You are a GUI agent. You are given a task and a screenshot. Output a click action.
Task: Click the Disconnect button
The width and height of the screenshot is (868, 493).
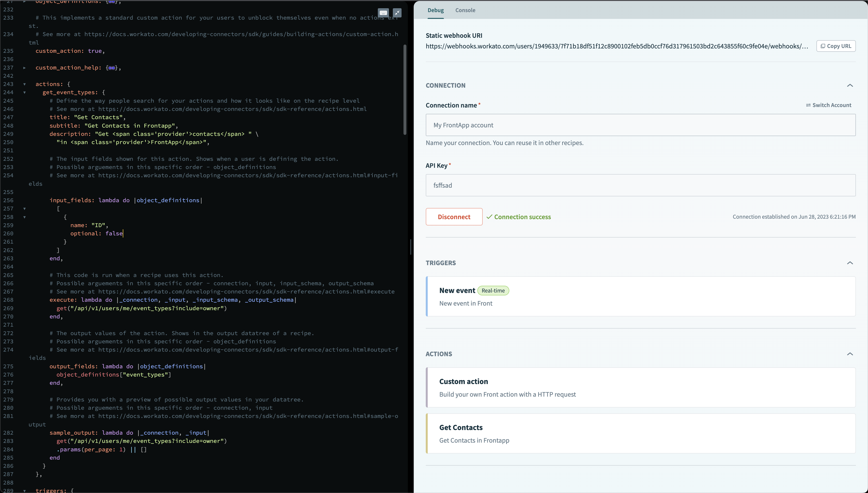tap(453, 217)
